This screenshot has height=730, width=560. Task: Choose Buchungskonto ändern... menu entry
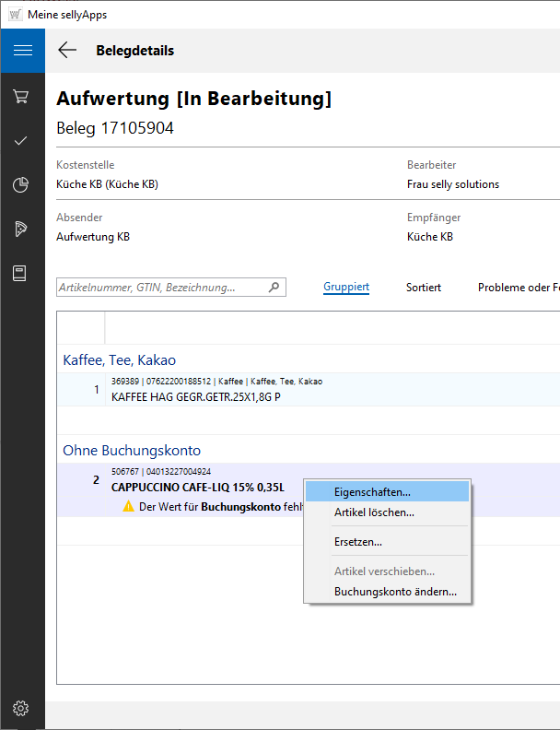(x=395, y=592)
